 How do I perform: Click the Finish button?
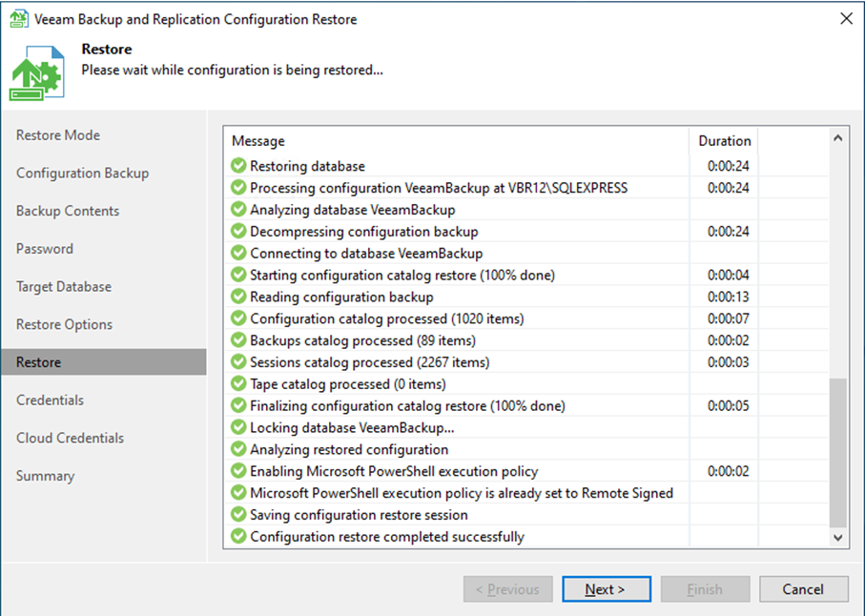point(705,589)
